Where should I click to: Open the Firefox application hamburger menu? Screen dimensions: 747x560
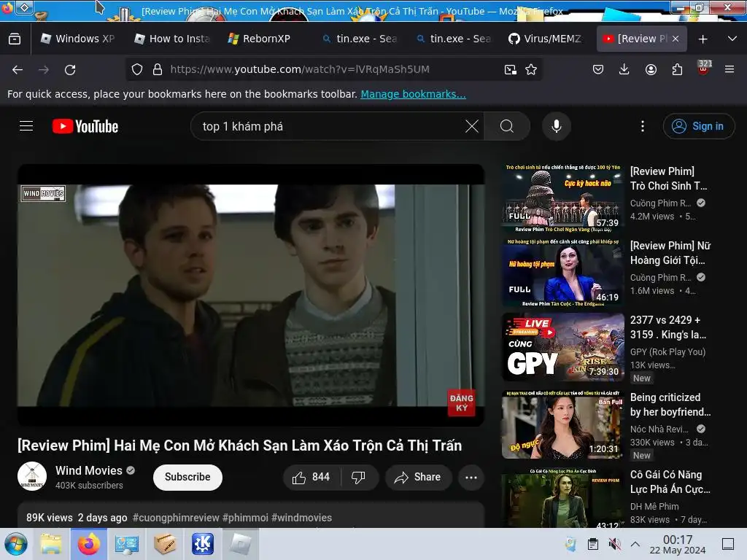[x=729, y=69]
